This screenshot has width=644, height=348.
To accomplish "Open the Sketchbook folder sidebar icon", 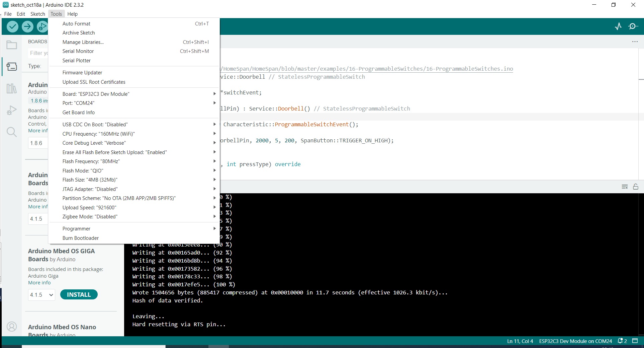I will click(12, 45).
